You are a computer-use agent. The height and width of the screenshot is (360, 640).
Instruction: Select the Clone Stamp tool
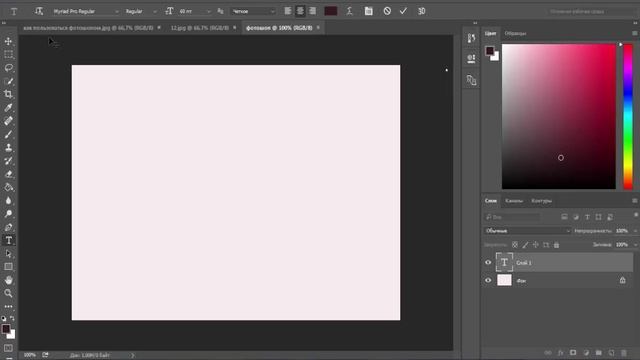(8, 147)
